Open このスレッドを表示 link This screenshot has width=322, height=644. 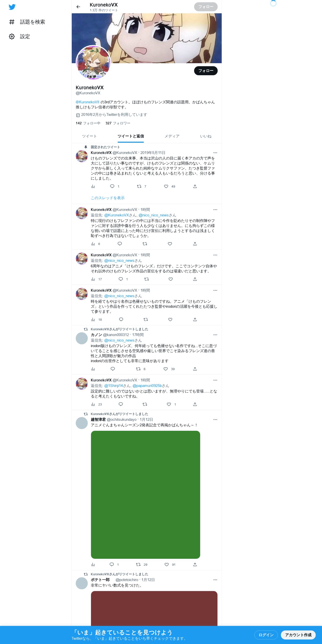coord(108,198)
